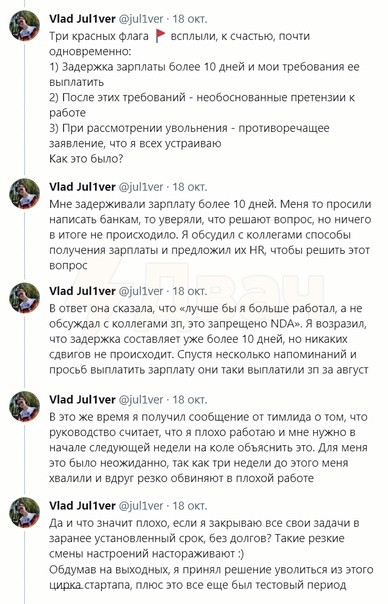Screen dimensions: 388x604
Task: Click avatar of third tweet mentioning NDA
Action: pyautogui.click(x=24, y=298)
